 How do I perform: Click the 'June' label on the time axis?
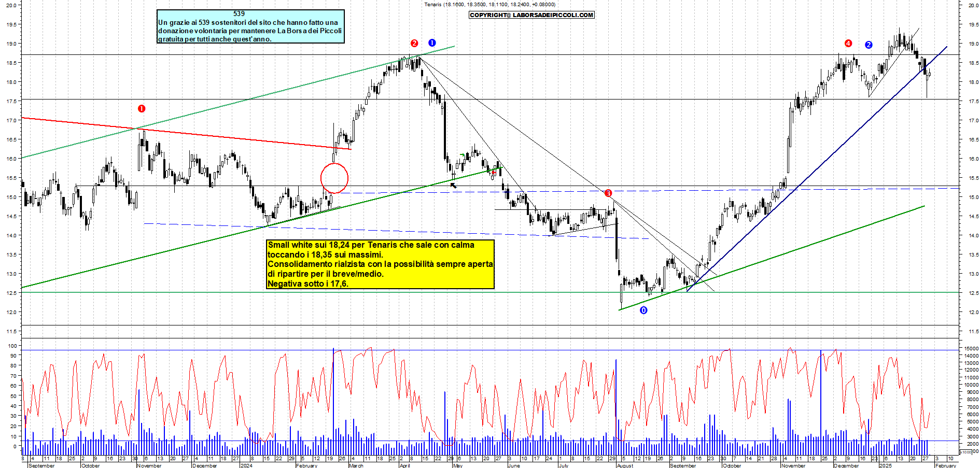(x=514, y=465)
